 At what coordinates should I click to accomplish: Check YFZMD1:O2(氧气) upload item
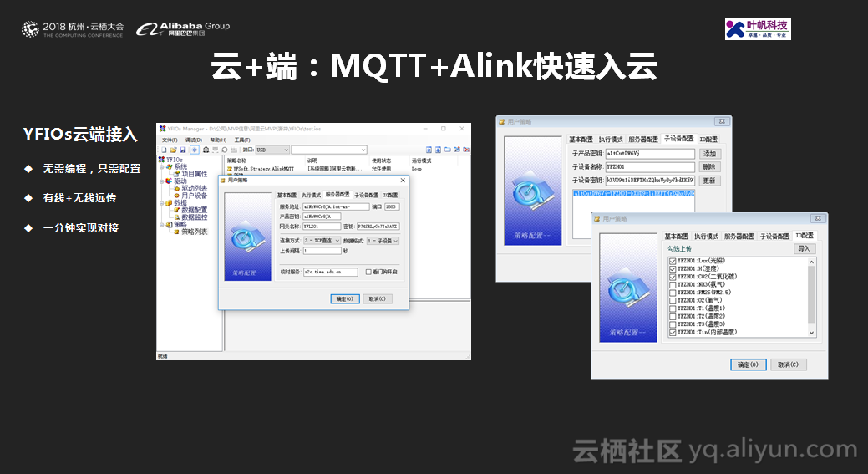click(x=672, y=301)
